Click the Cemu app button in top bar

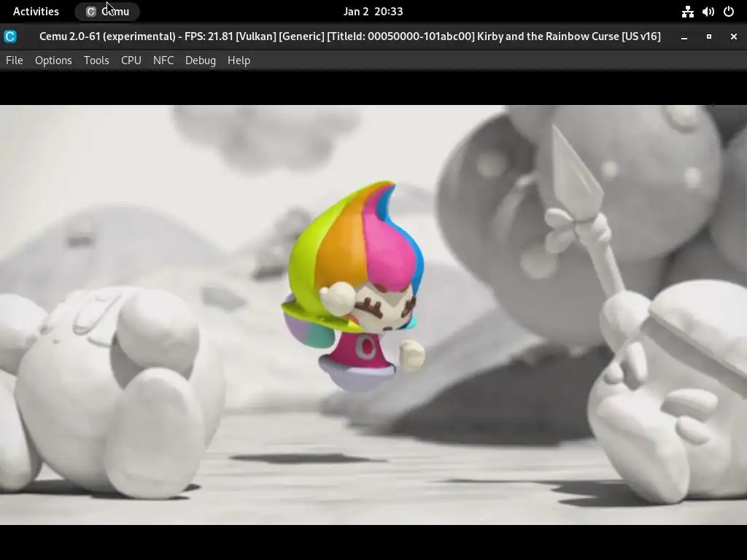[x=107, y=12]
